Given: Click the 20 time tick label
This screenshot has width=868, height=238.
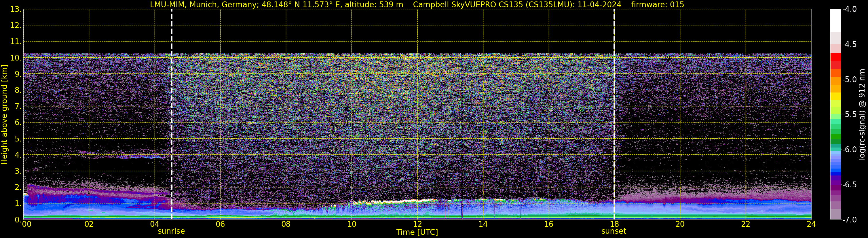Looking at the screenshot, I should pos(680,224).
